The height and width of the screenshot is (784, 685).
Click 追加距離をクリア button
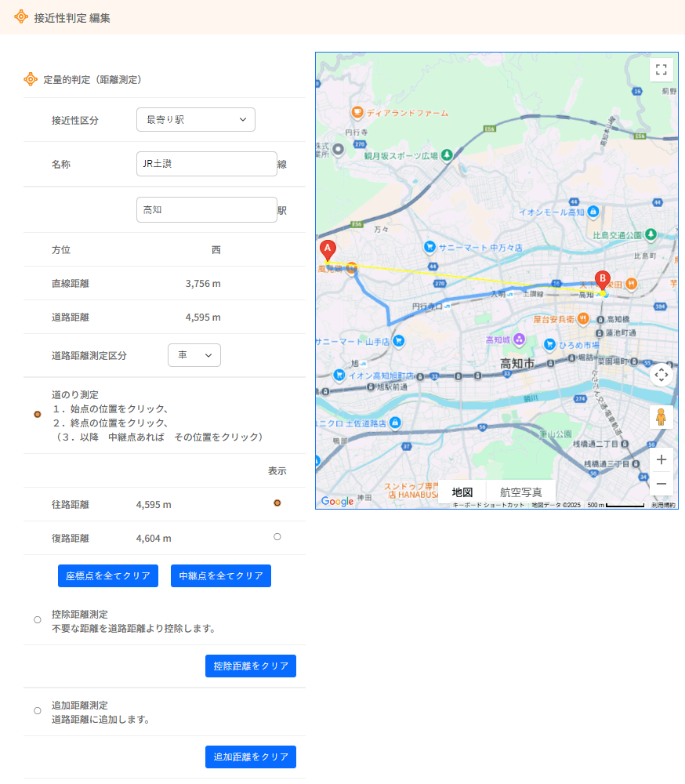coord(251,757)
